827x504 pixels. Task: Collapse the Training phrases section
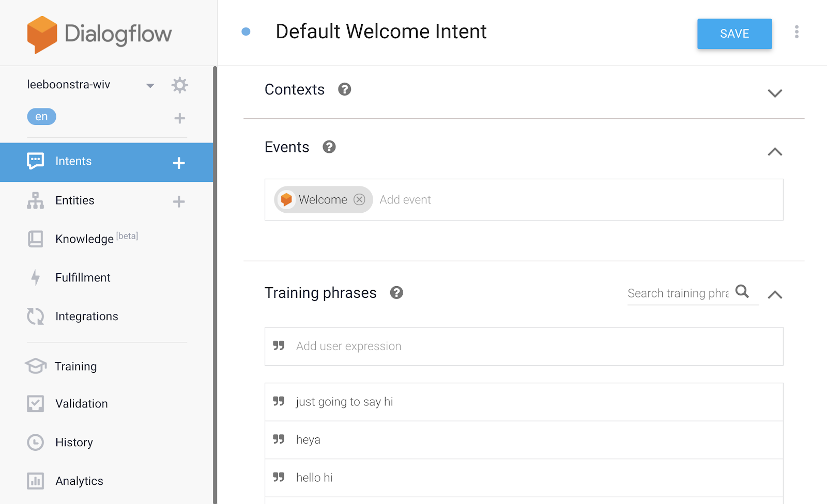click(774, 295)
